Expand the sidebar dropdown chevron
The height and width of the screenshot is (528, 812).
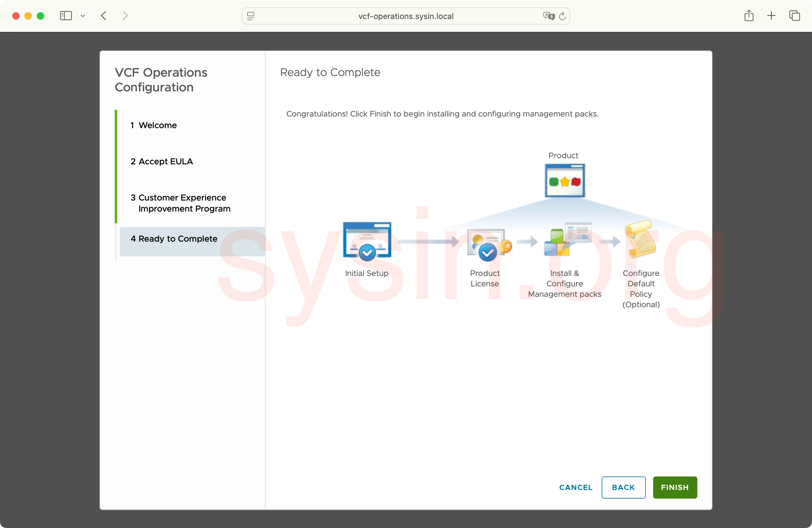(x=82, y=16)
